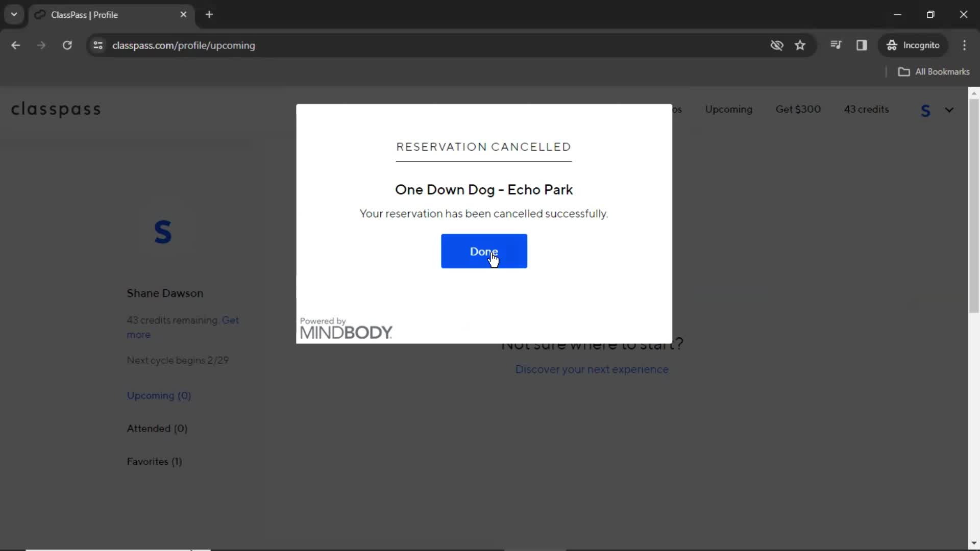The height and width of the screenshot is (551, 980).
Task: Open the browser side panel
Action: (862, 45)
